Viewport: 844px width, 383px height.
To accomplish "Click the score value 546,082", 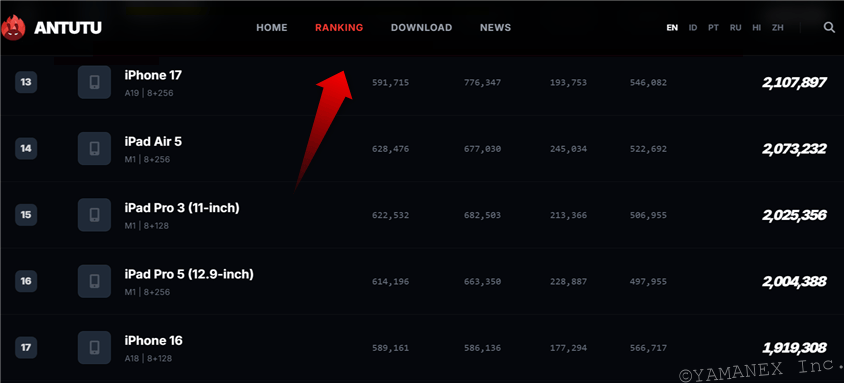I will click(648, 83).
